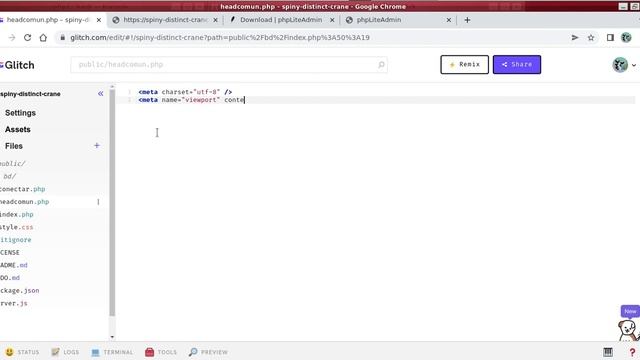Image resolution: width=640 pixels, height=360 pixels.
Task: Collapse the public/ folder
Action: 13,163
